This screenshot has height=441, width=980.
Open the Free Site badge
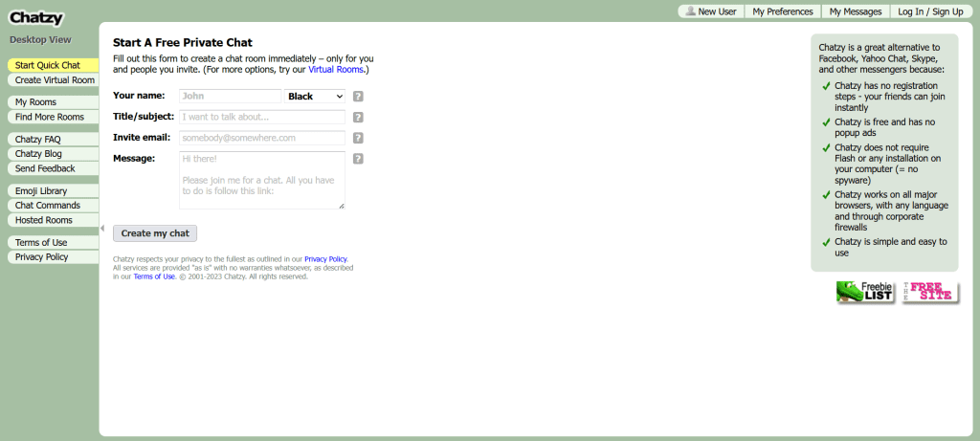pyautogui.click(x=930, y=292)
